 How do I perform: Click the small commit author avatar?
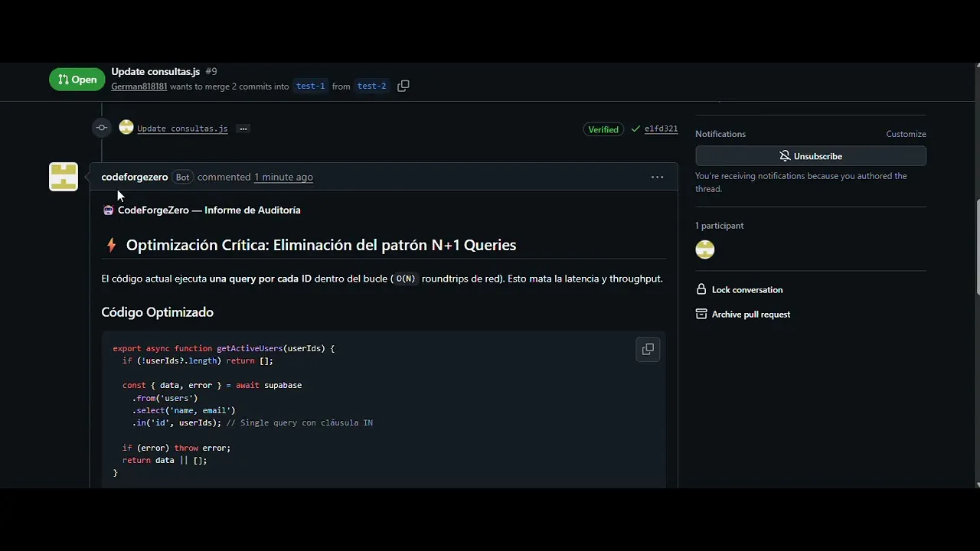[126, 128]
